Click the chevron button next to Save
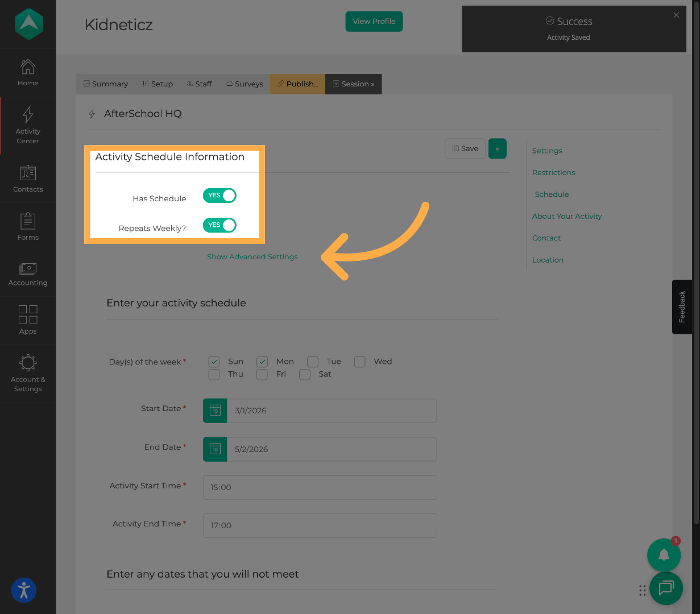 click(x=497, y=148)
